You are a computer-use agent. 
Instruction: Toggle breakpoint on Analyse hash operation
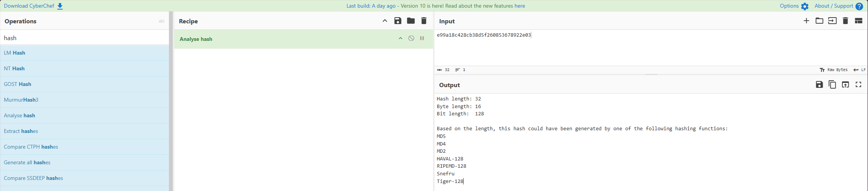[x=422, y=38]
